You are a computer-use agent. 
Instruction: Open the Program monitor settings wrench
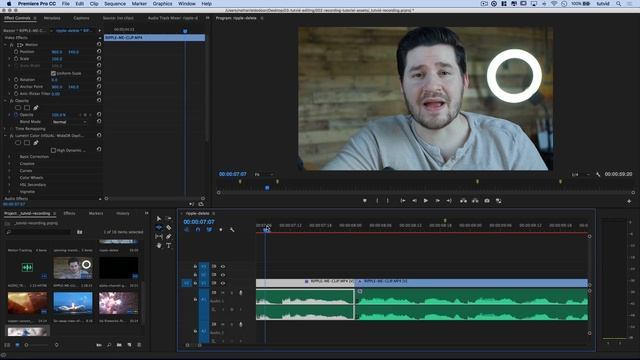(598, 175)
